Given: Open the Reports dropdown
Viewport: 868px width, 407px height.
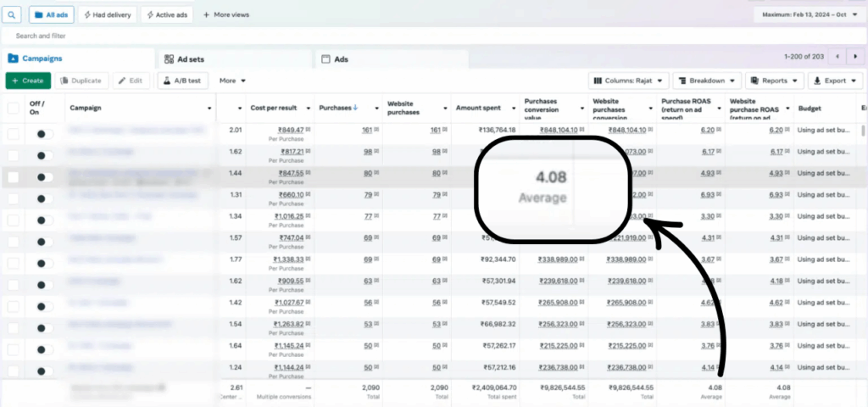Looking at the screenshot, I should pos(775,81).
